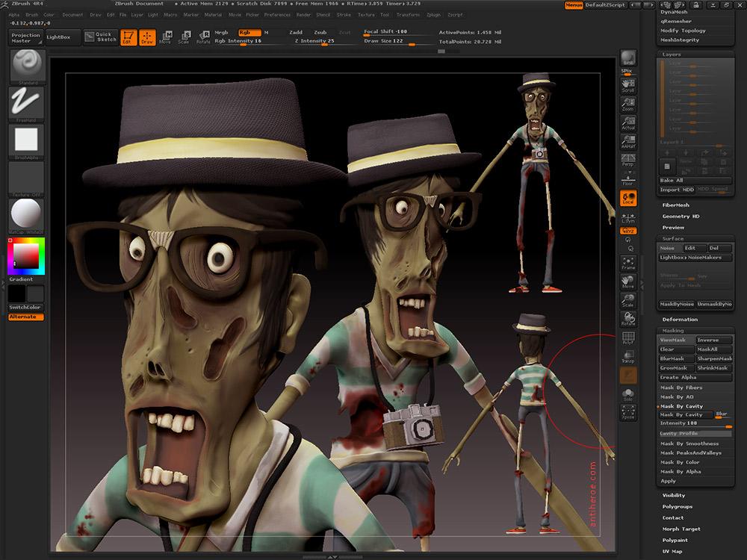The image size is (747, 560).
Task: Open the Document menu
Action: click(72, 15)
